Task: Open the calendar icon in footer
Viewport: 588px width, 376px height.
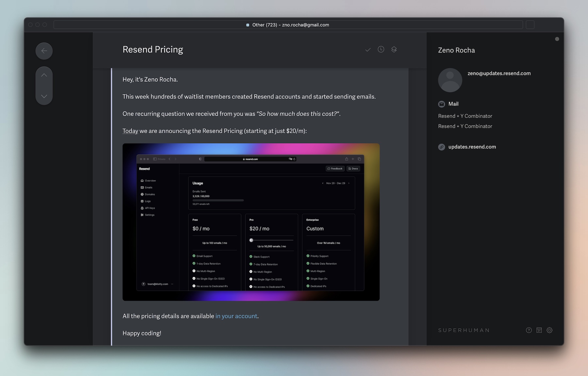Action: point(539,330)
